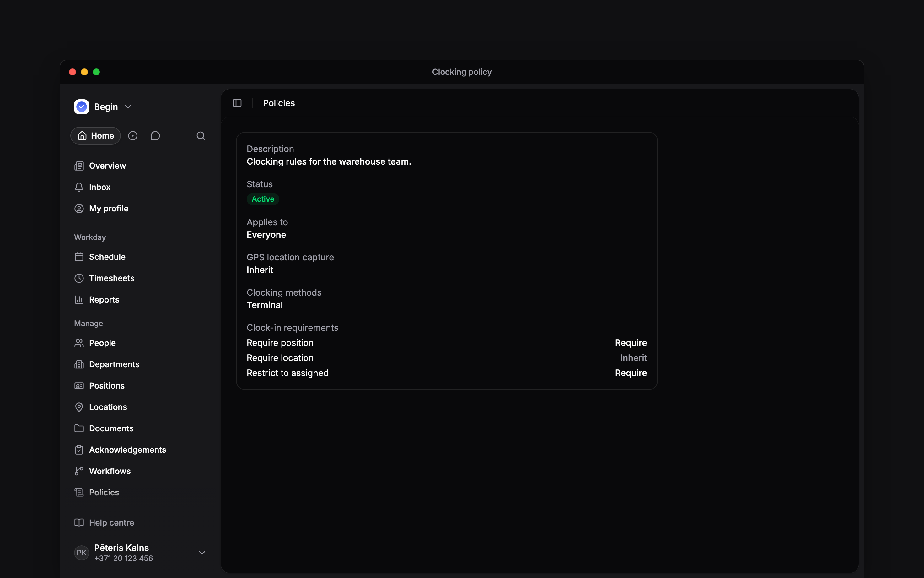Click the Policies scroll icon
Viewport: 924px width, 578px height.
click(x=79, y=493)
